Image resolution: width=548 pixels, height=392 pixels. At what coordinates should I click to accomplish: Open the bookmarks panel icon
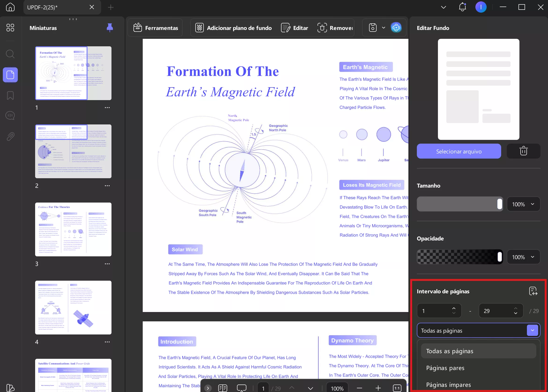click(x=10, y=96)
